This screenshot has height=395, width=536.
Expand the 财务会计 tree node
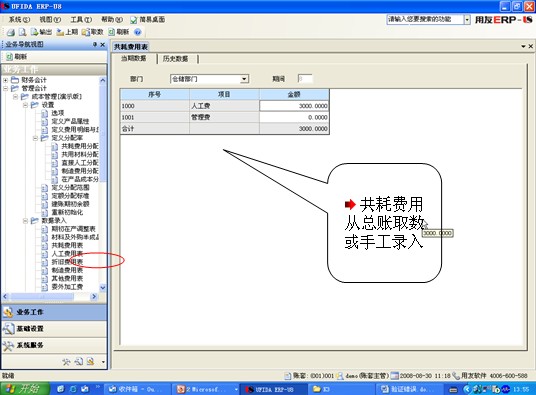(5, 80)
